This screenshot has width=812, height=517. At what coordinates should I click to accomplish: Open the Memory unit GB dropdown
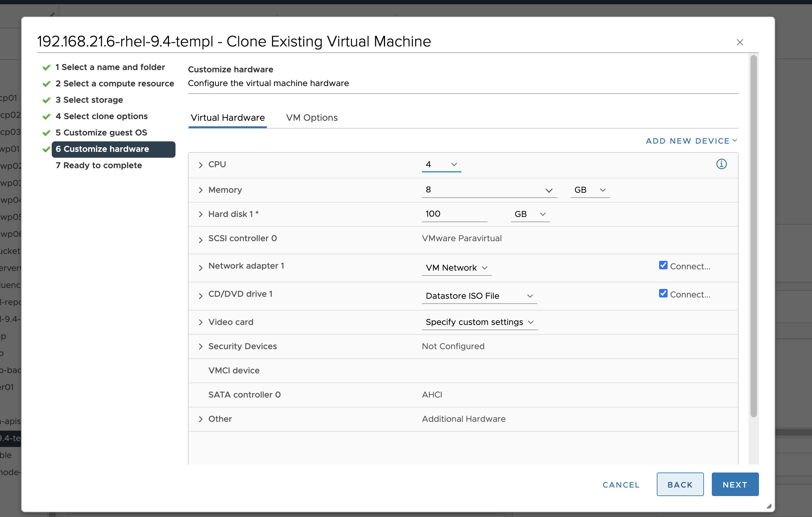pyautogui.click(x=590, y=190)
